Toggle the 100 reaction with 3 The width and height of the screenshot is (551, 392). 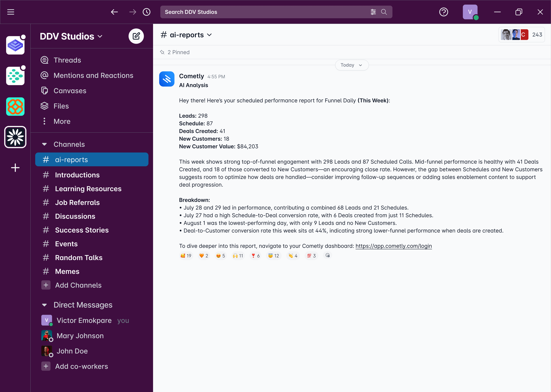(311, 256)
